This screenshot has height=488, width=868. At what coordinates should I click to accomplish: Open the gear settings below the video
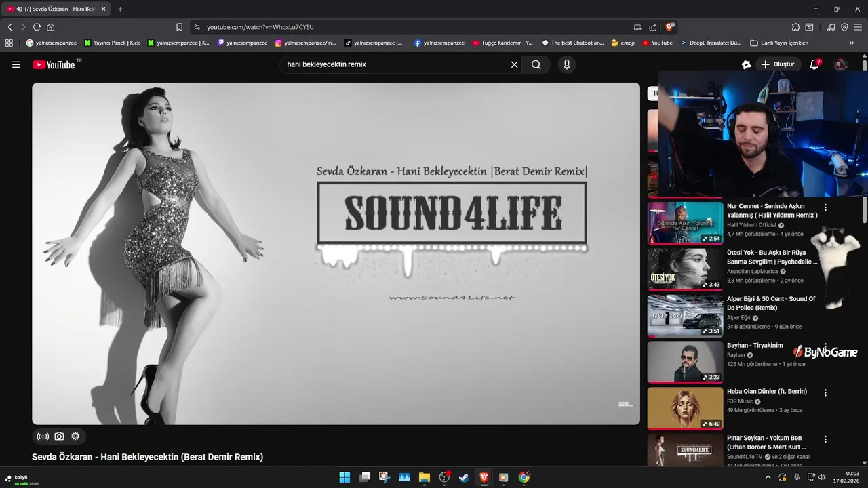click(x=75, y=436)
